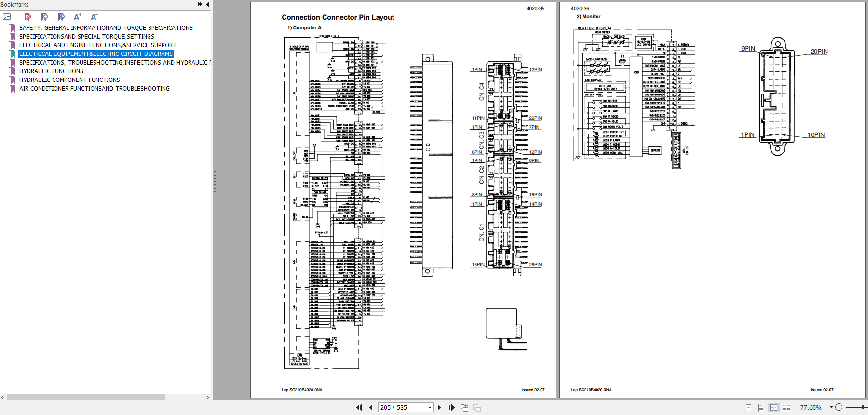Decrease bookmark text size (A-)
The image size is (868, 415).
coord(95,17)
